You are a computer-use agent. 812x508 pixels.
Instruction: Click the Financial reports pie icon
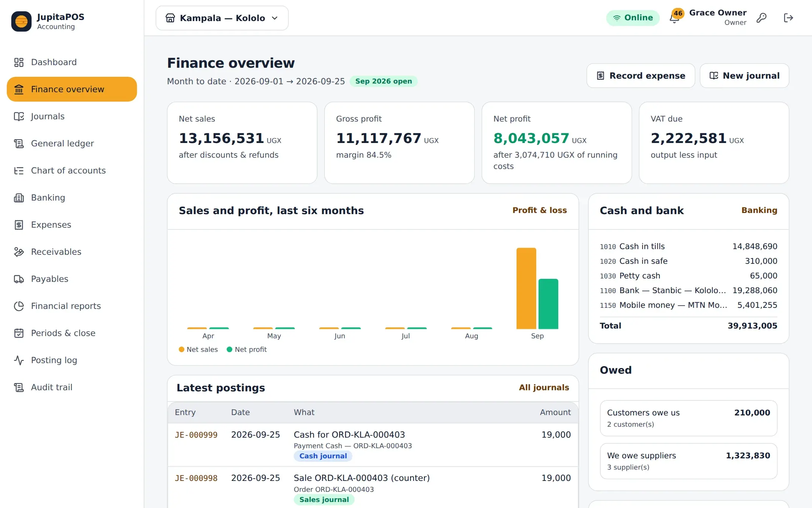(19, 306)
